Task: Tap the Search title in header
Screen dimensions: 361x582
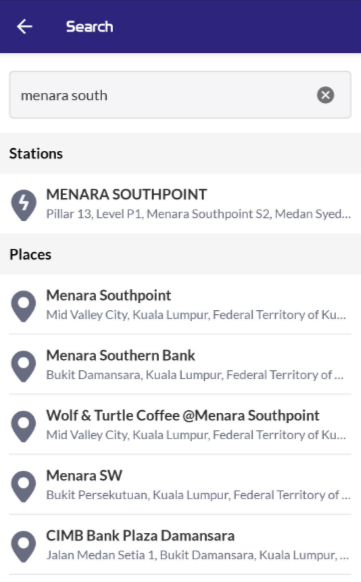Action: coord(89,27)
